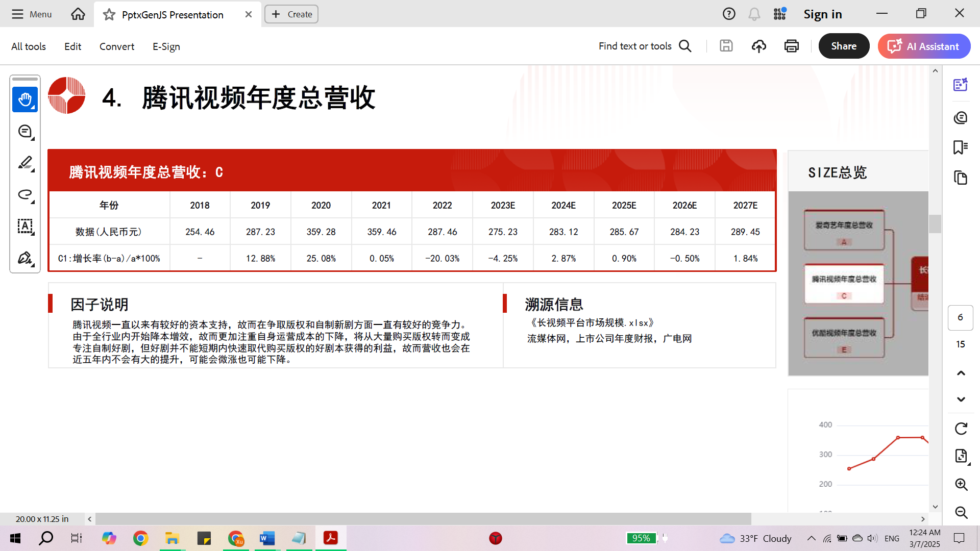The width and height of the screenshot is (980, 551).
Task: Click the Print icon
Action: coord(792,46)
